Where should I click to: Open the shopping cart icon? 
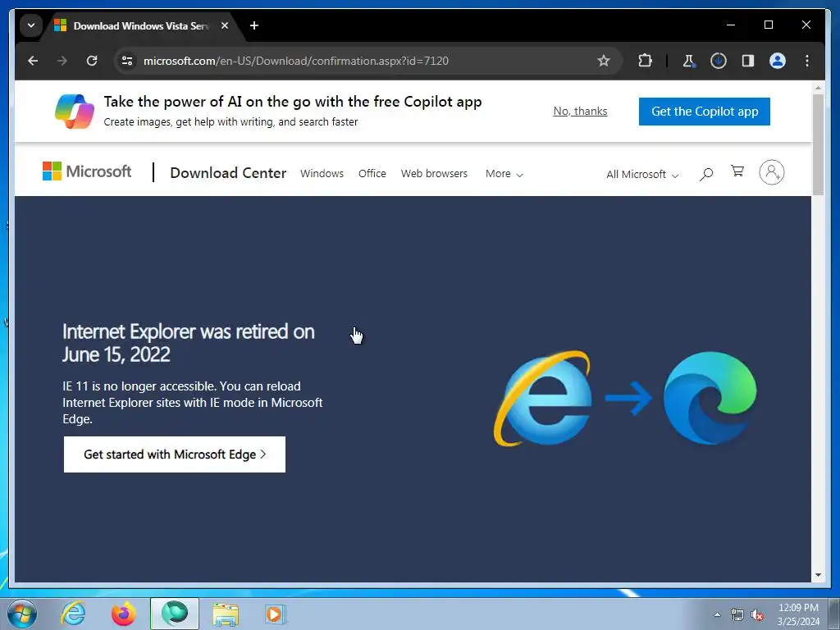(x=737, y=171)
